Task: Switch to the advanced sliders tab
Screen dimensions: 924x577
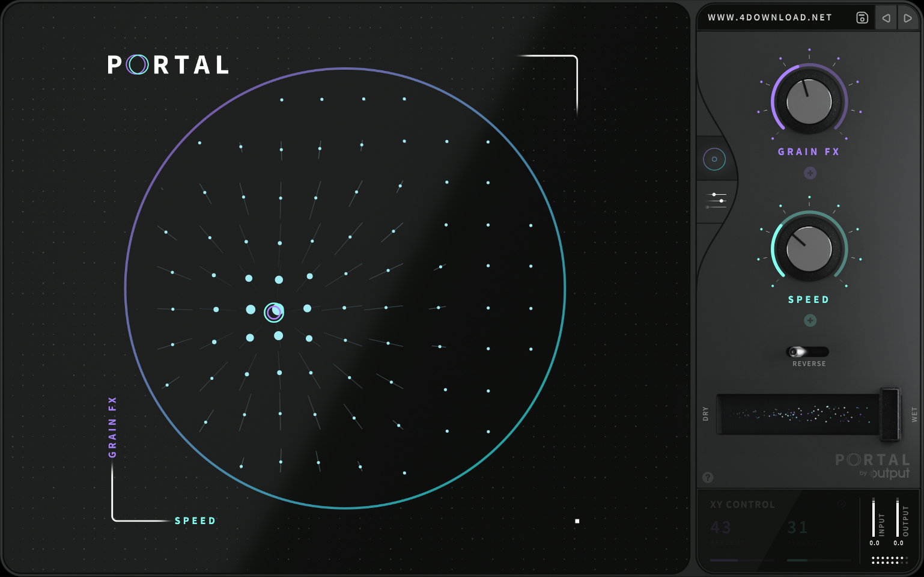Action: point(716,201)
